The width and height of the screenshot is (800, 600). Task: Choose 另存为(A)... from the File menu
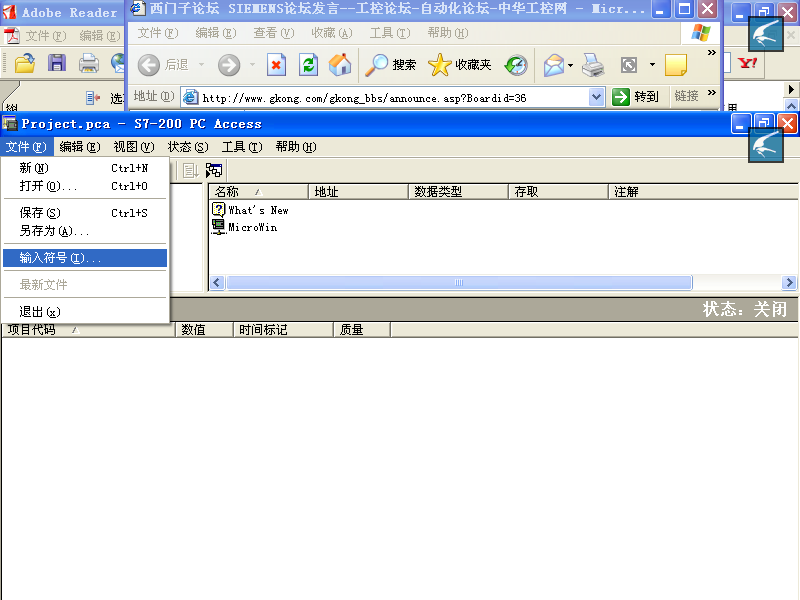click(x=85, y=231)
